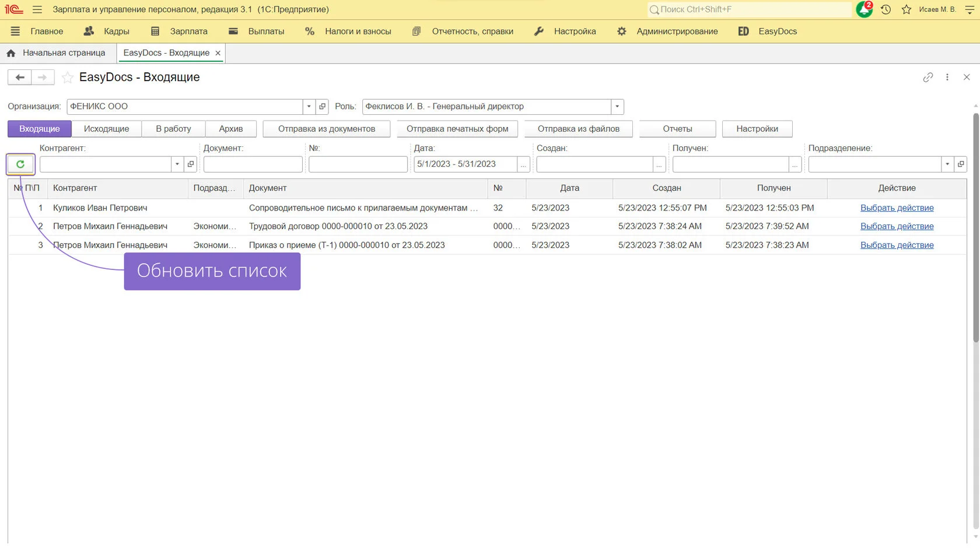The image size is (980, 551).
Task: Expand the Контрагент filter dropdown
Action: [177, 164]
